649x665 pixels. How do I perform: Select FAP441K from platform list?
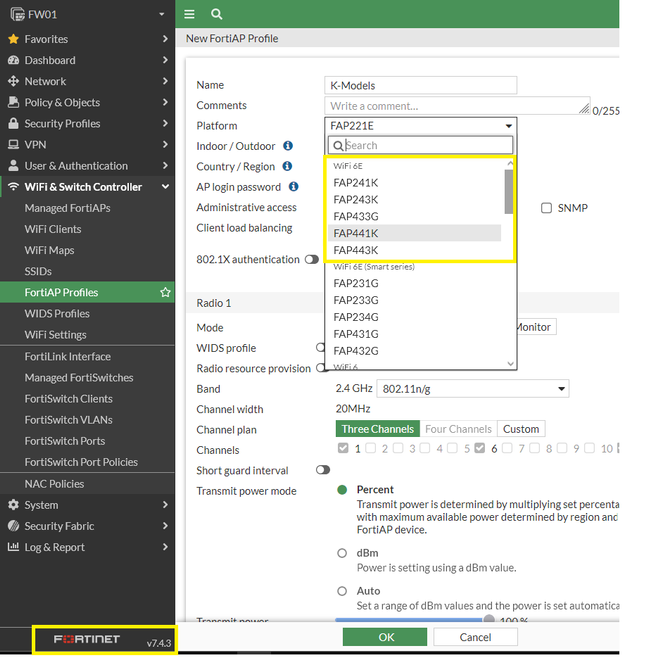pos(414,233)
